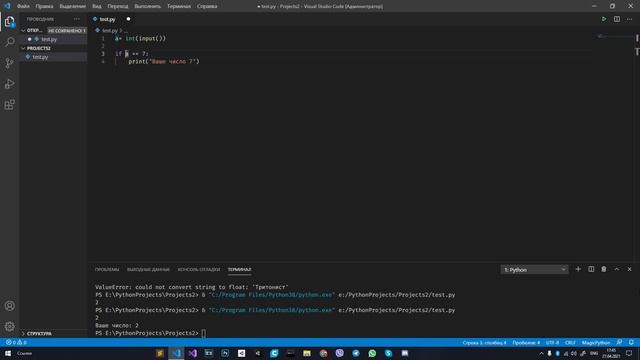Change file encoding via UTF-8 status
Viewport: 640px width, 360px height.
pyautogui.click(x=552, y=342)
